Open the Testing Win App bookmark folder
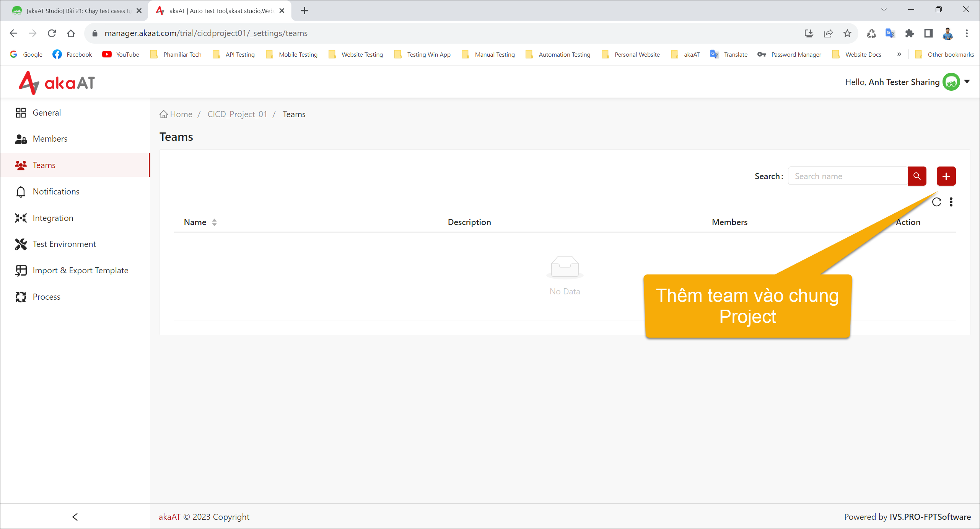The image size is (980, 529). (x=423, y=54)
